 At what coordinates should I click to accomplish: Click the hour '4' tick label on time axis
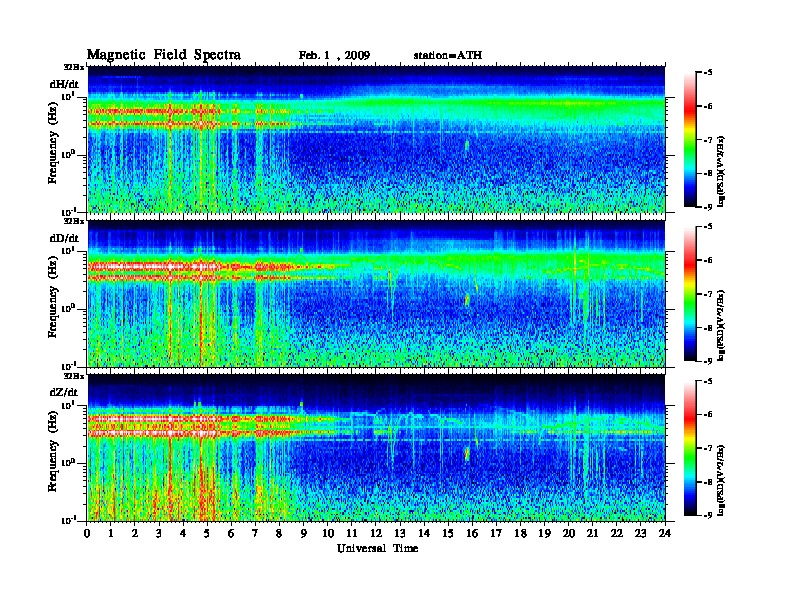(183, 534)
